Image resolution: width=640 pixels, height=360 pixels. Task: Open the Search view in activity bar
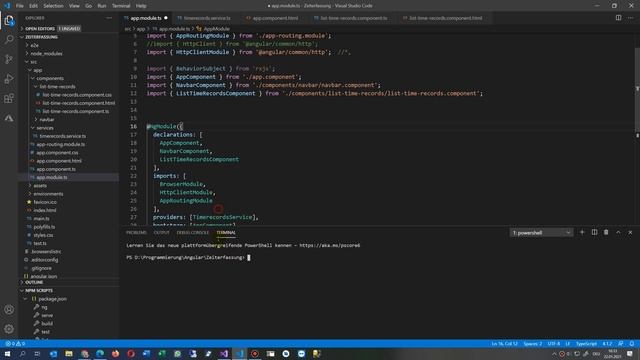click(9, 40)
